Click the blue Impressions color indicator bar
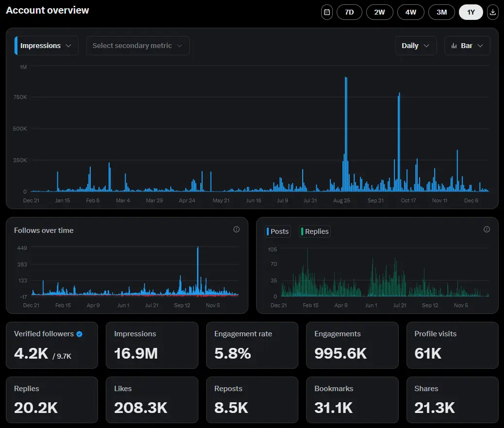The image size is (504, 428). (16, 46)
